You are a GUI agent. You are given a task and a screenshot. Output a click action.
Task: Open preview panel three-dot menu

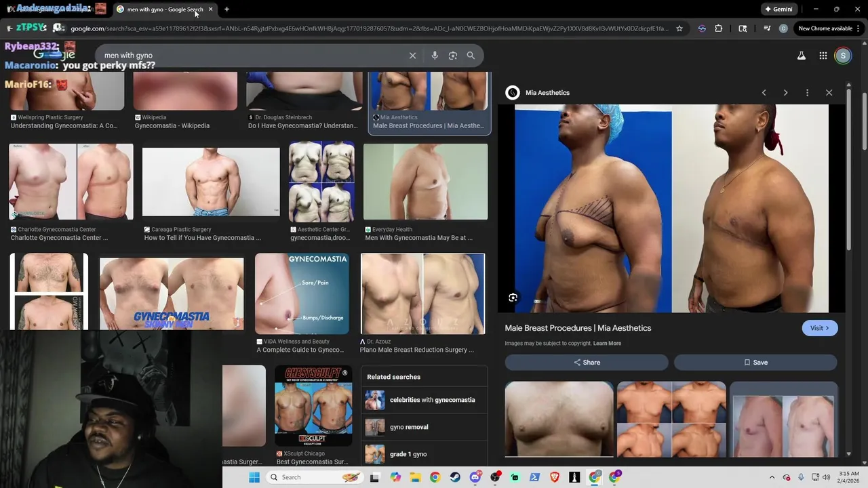click(x=807, y=93)
